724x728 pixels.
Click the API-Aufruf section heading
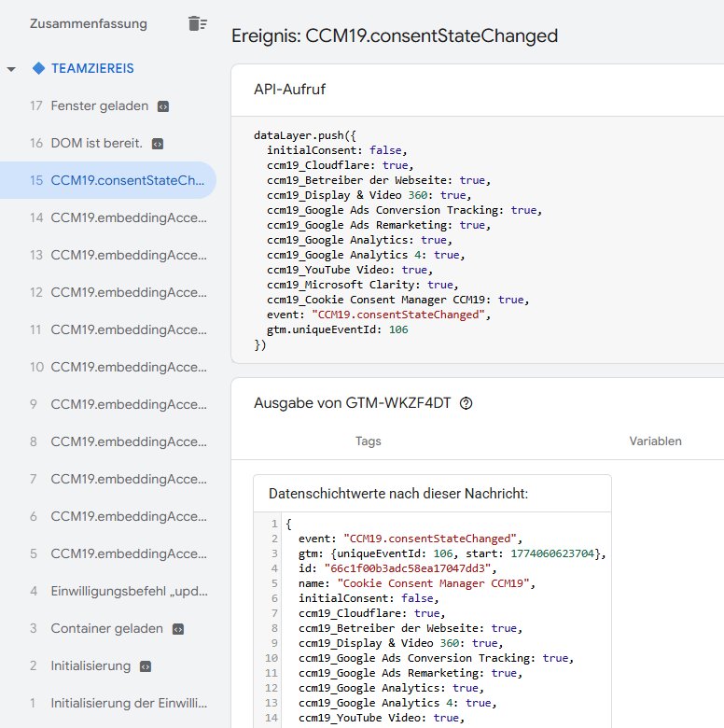coord(289,90)
